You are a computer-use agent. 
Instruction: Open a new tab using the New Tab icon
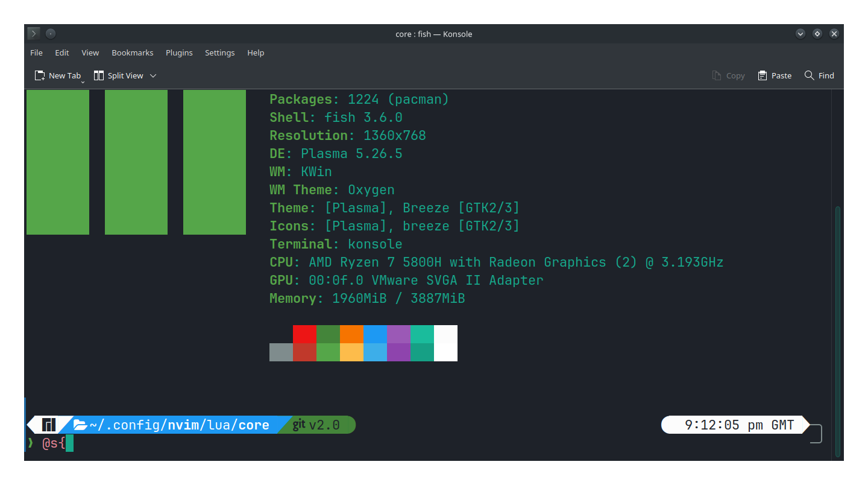point(39,75)
